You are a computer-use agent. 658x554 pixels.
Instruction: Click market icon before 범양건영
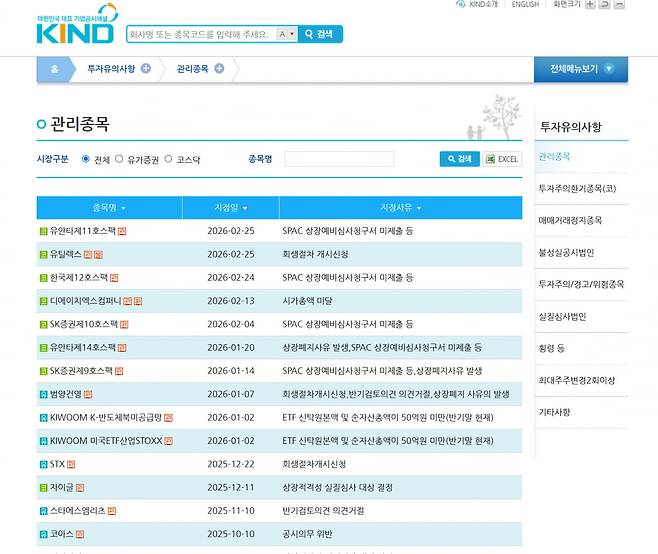point(43,395)
